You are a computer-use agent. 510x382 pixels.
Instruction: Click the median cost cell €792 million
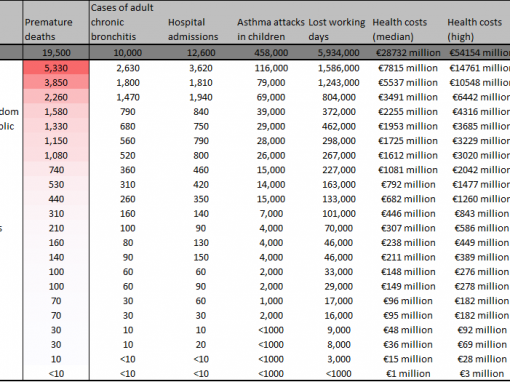coord(408,184)
